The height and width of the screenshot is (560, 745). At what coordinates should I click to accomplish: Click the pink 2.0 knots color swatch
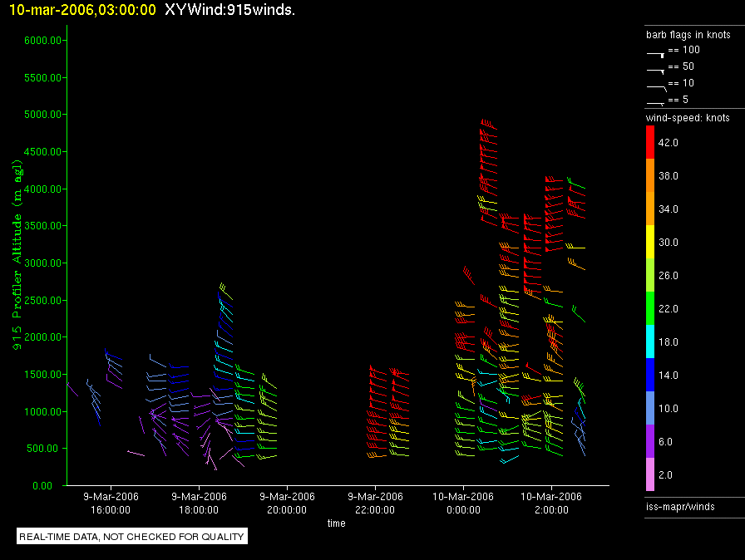click(650, 474)
